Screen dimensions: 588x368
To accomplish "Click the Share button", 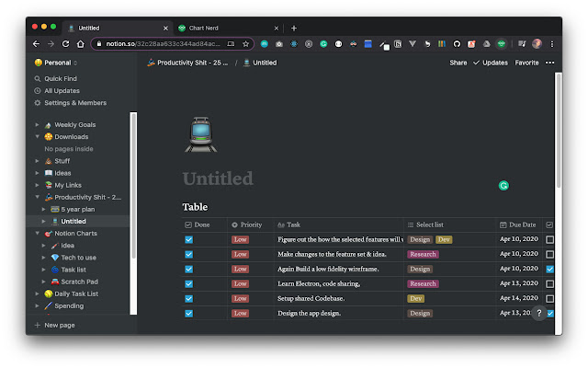I will click(x=458, y=63).
